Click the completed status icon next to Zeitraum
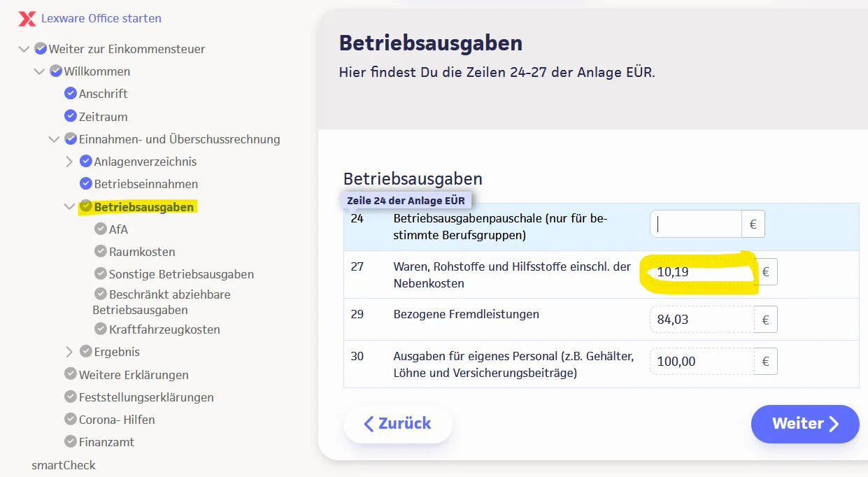The height and width of the screenshot is (477, 868). pyautogui.click(x=71, y=116)
